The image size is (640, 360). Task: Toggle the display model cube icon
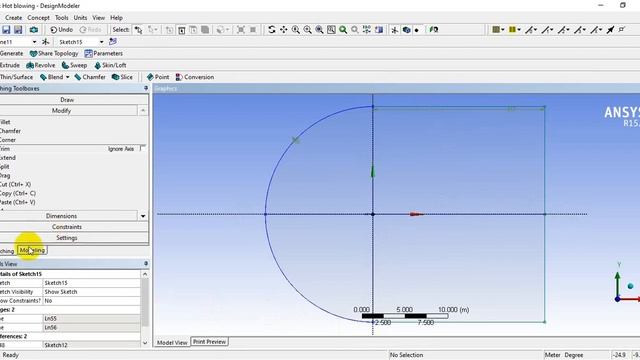coord(406,29)
